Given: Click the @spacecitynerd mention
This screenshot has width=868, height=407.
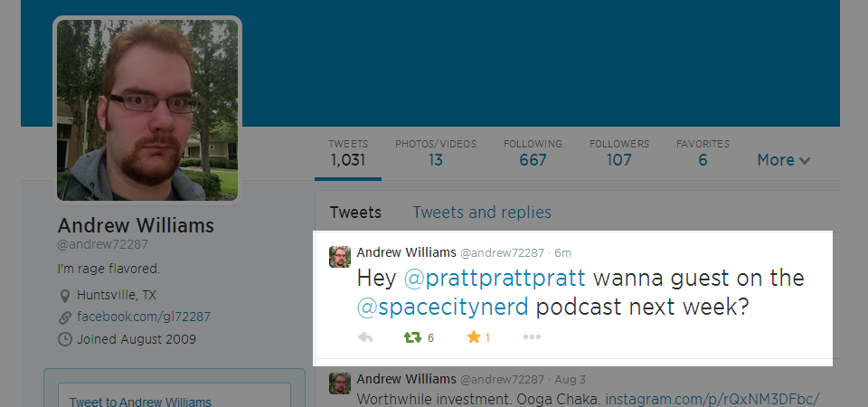Looking at the screenshot, I should (x=443, y=308).
